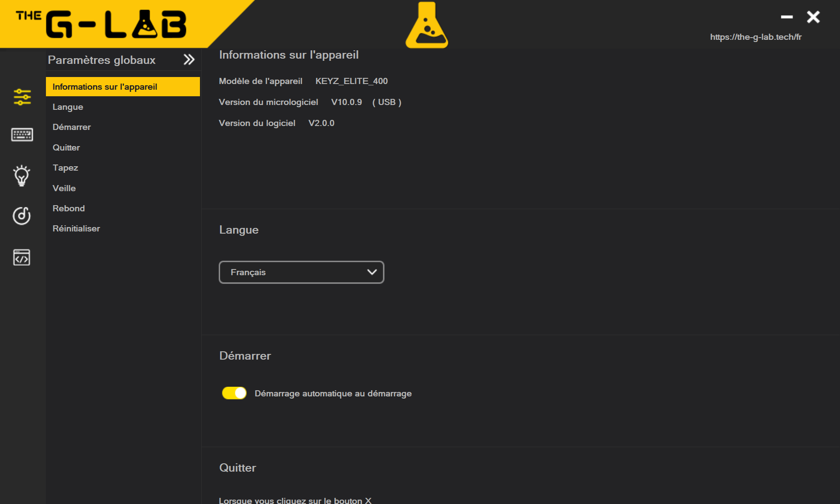Click the Modèle de l'appareil label
This screenshot has width=840, height=504.
tap(260, 81)
